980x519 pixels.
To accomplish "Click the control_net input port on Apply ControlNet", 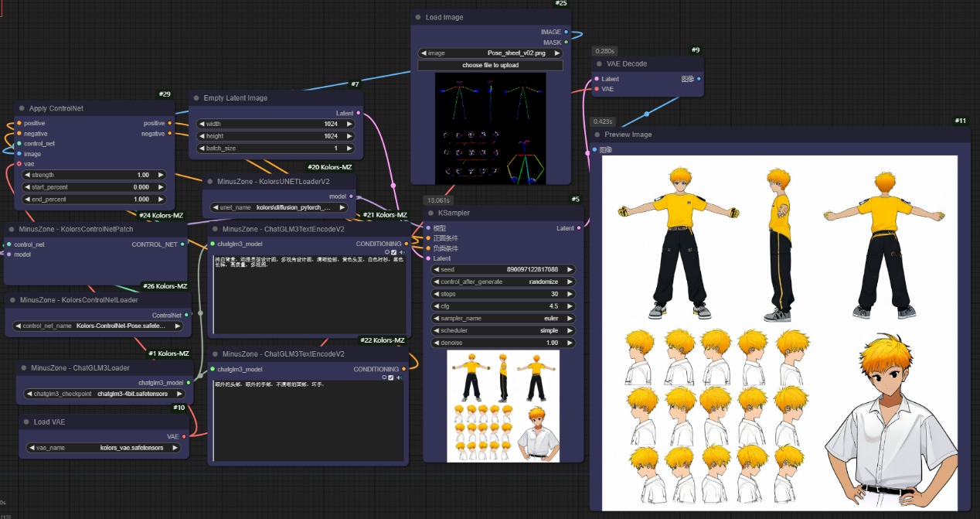I will 19,144.
